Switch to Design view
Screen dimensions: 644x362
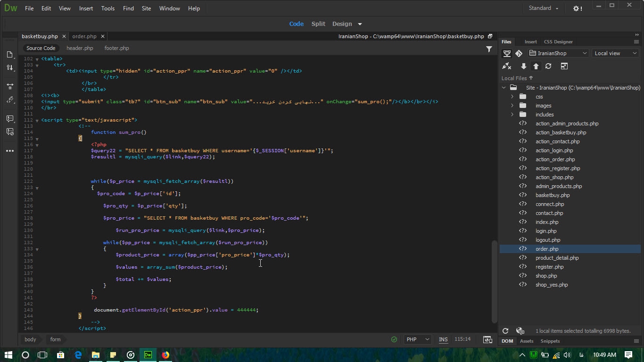[x=342, y=24]
